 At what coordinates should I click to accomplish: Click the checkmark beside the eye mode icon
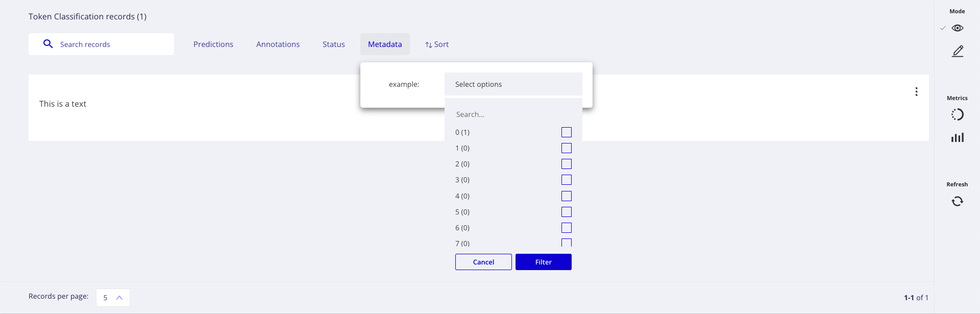point(943,28)
